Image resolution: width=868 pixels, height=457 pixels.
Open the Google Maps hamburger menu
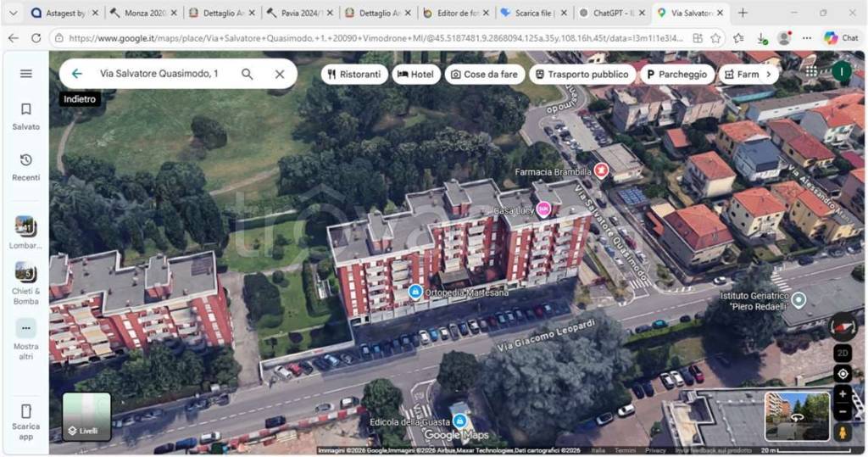click(25, 74)
